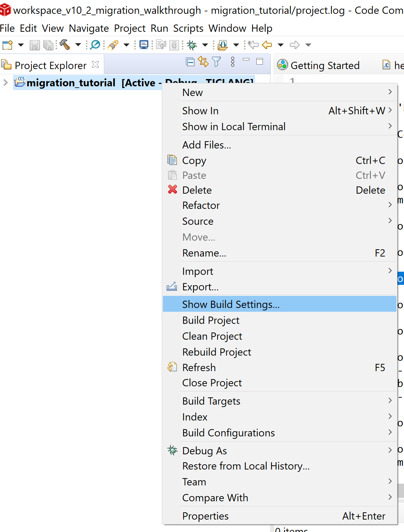Screen dimensions: 404x532
Task: Click the back navigation yellow arrow
Action: tap(267, 45)
